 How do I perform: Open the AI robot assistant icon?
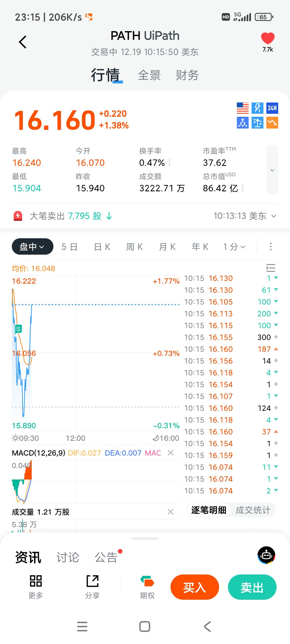click(x=266, y=555)
